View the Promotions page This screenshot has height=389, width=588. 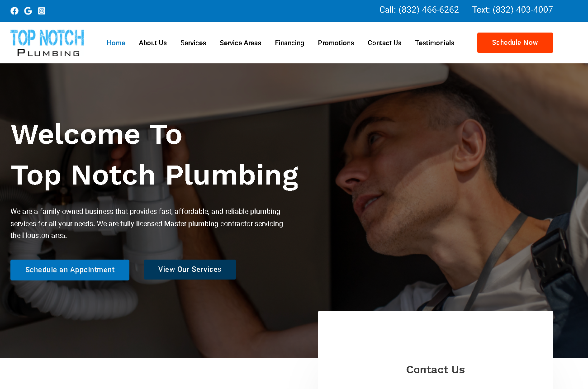(336, 43)
